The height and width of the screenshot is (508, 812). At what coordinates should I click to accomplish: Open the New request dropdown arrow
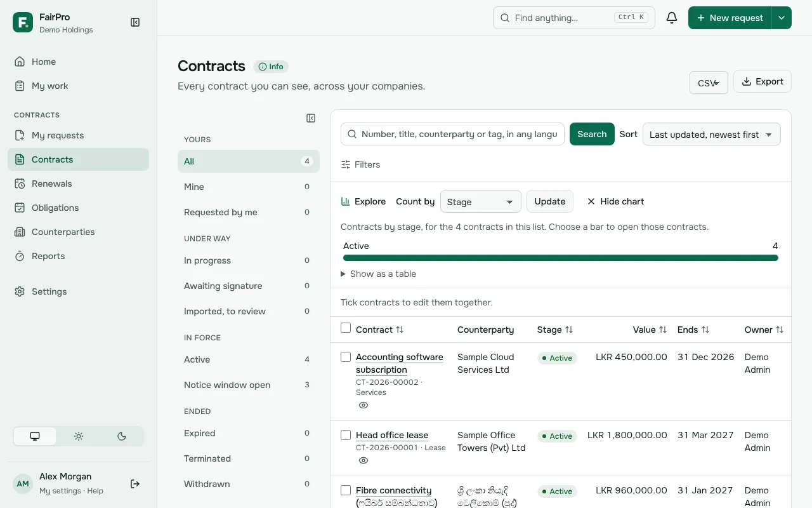782,18
